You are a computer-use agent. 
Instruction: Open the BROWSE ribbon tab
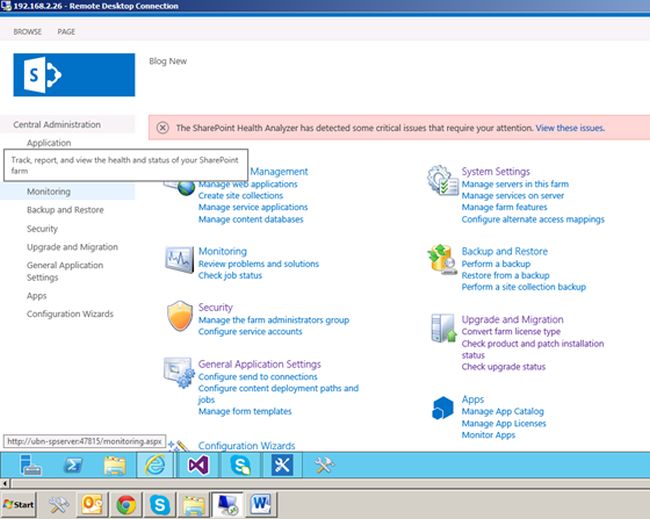(x=27, y=32)
